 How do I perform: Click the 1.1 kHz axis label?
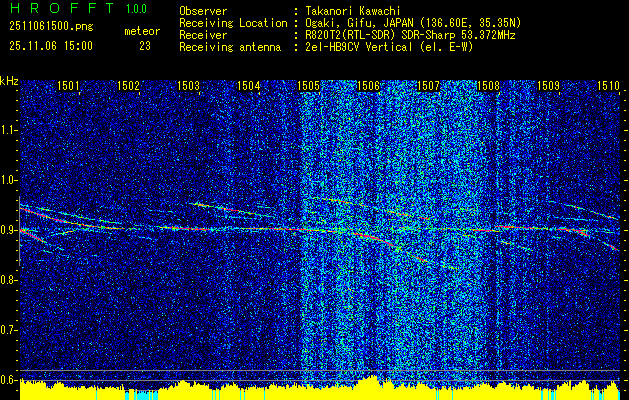coord(8,130)
